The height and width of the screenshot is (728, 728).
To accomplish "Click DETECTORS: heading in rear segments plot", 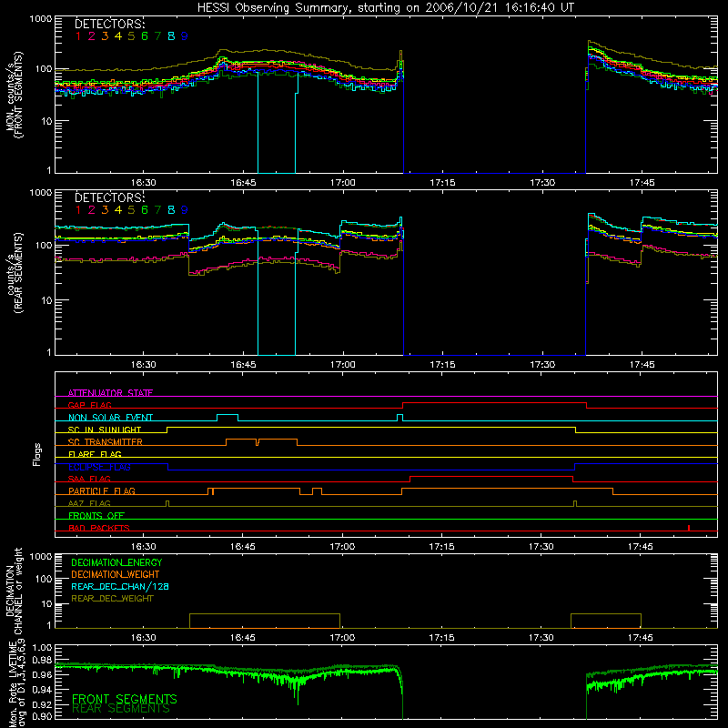I will pos(109,197).
